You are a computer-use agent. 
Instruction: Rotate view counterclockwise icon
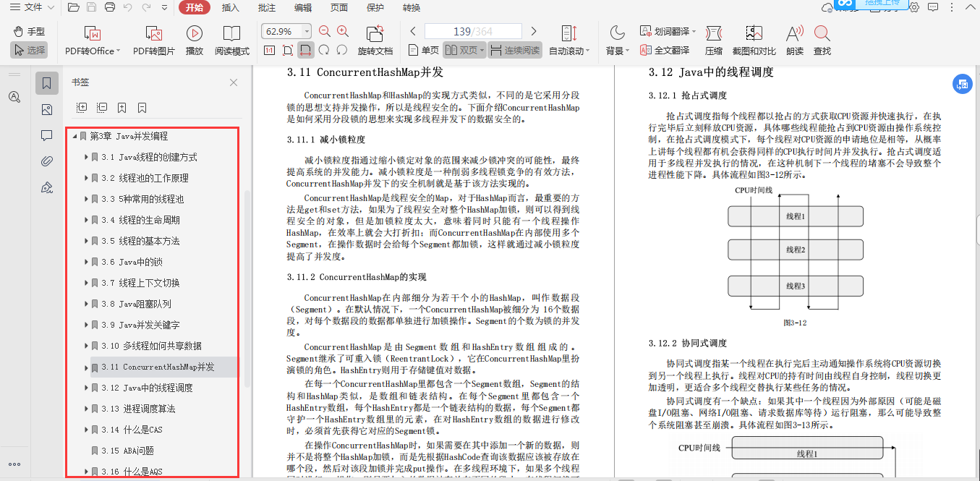(342, 51)
